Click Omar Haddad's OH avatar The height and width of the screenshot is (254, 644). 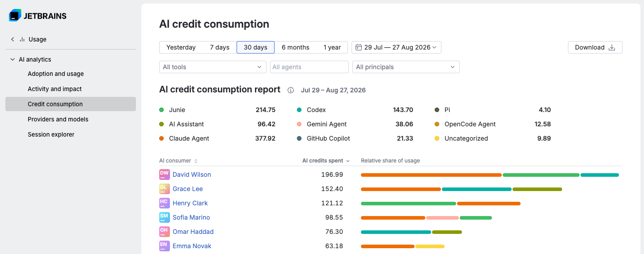click(165, 232)
